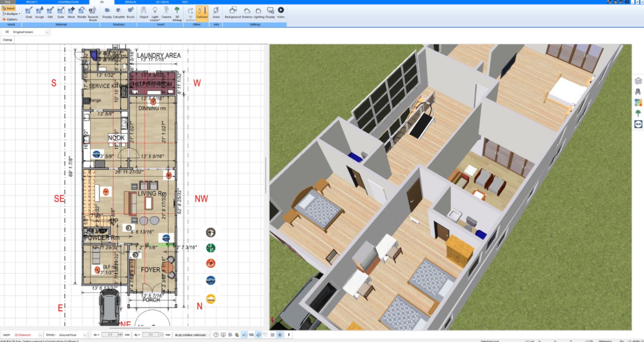The height and width of the screenshot is (342, 644).
Task: Click the Options button
Action: 10,19
